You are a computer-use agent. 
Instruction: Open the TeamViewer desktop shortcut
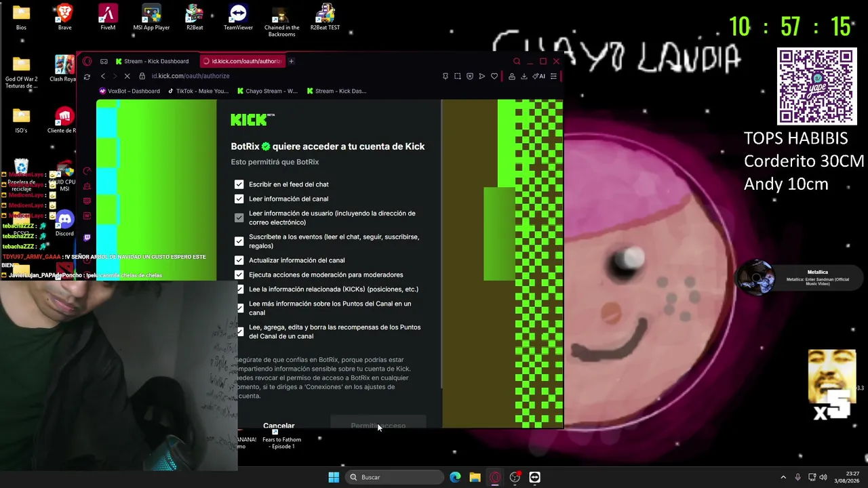[238, 17]
